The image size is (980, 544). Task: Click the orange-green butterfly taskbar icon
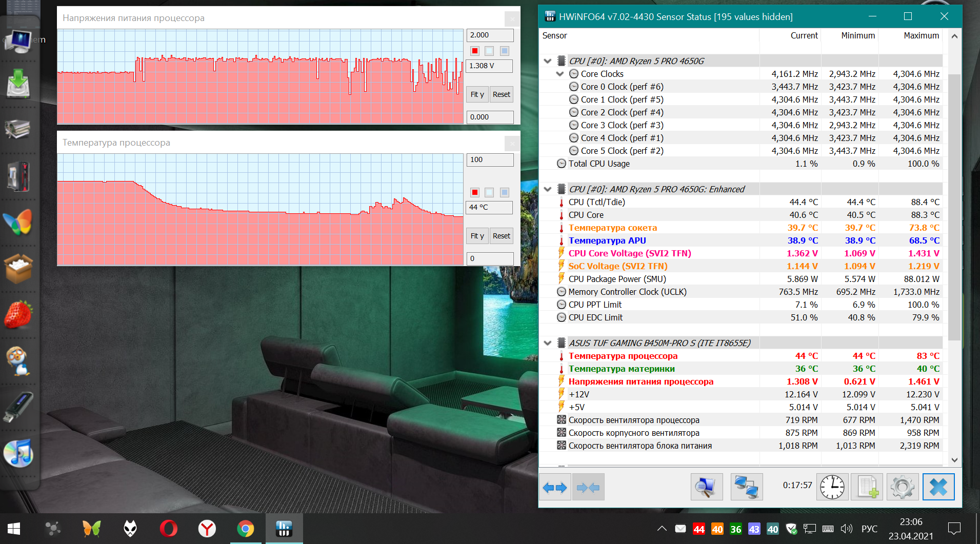click(92, 529)
